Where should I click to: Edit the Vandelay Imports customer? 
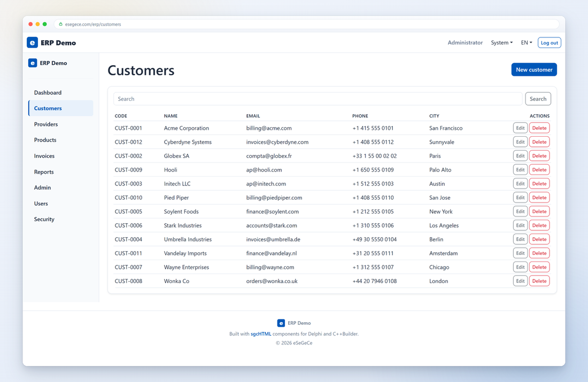(520, 253)
